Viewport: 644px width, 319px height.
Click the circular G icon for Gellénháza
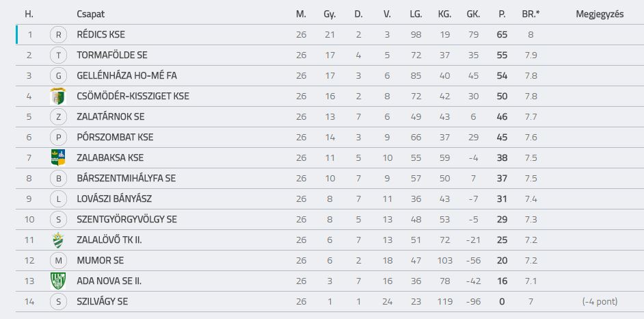pyautogui.click(x=58, y=75)
